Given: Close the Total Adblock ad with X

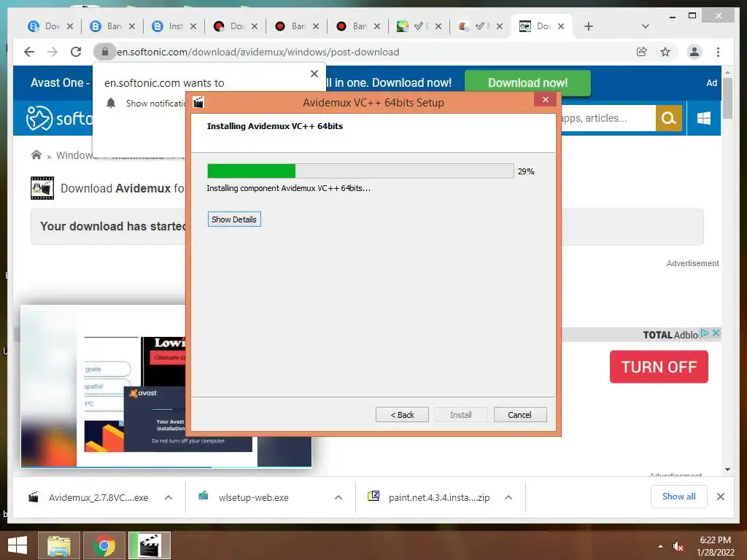Looking at the screenshot, I should coord(716,333).
